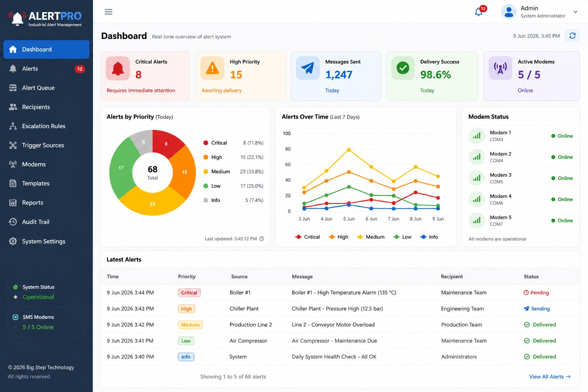Image resolution: width=588 pixels, height=392 pixels.
Task: Click the Recipient column header
Action: coord(452,277)
